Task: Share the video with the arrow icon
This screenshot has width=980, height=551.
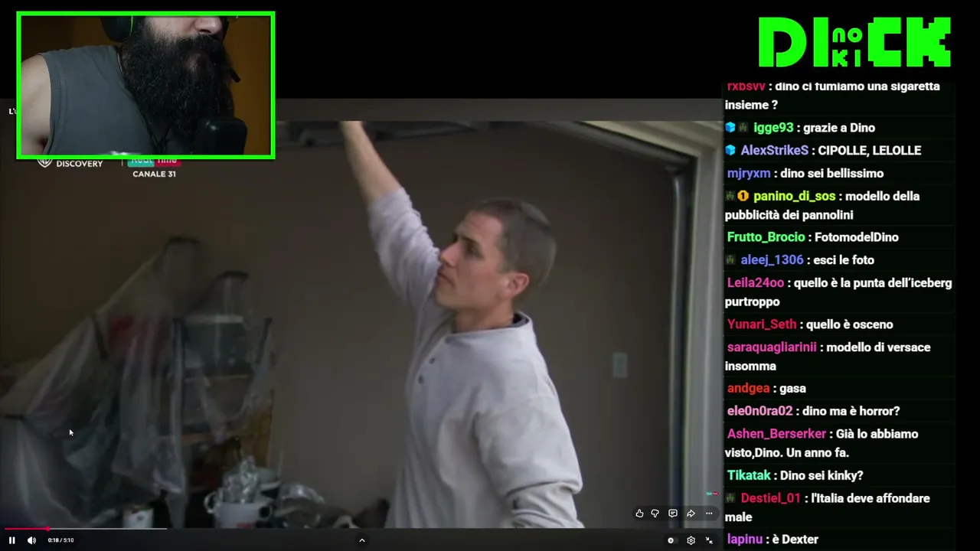Action: point(691,514)
